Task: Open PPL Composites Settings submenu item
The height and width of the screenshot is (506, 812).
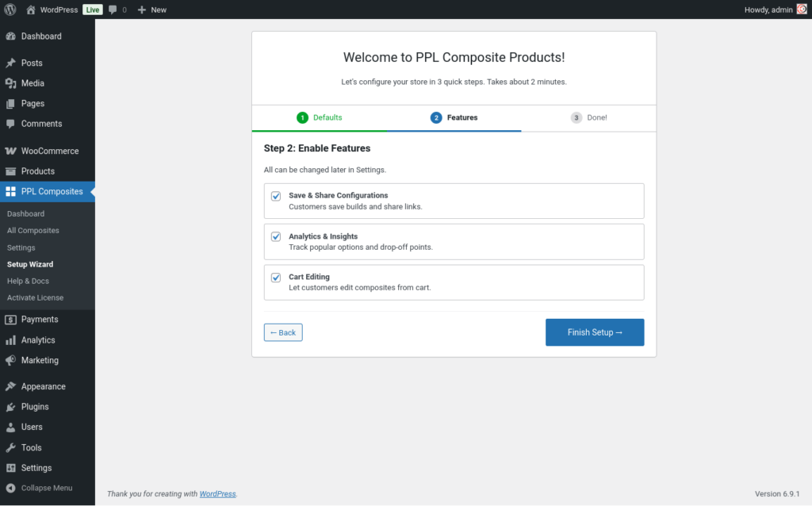Action: (21, 247)
